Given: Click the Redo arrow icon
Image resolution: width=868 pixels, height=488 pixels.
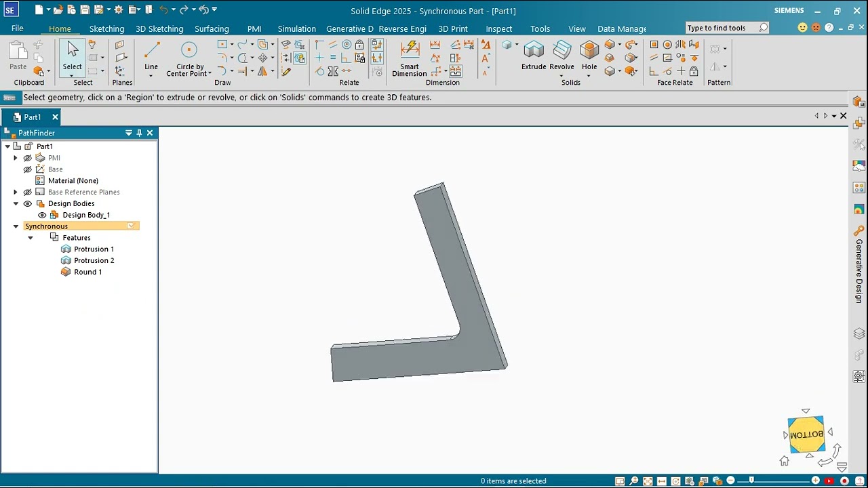Looking at the screenshot, I should click(x=184, y=10).
